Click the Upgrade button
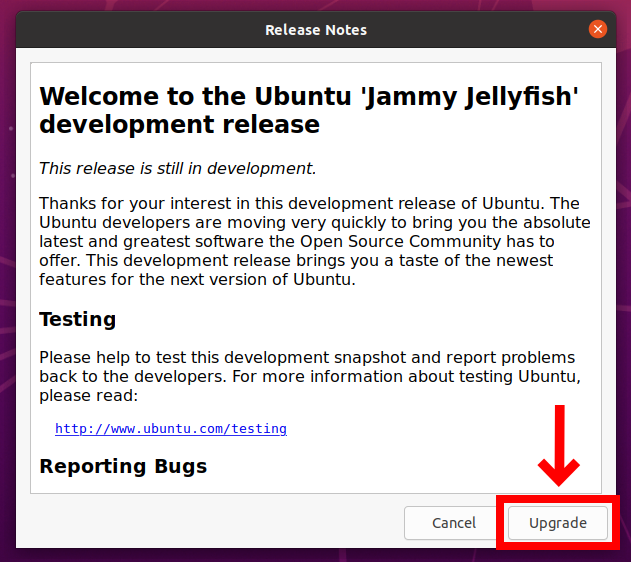 557,523
